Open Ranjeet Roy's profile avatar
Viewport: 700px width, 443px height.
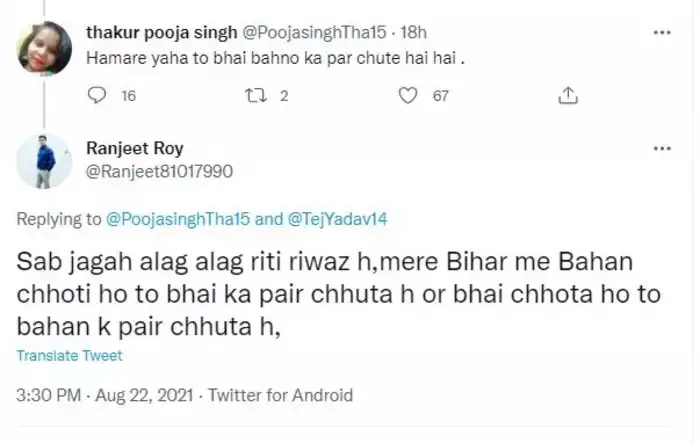pos(45,161)
